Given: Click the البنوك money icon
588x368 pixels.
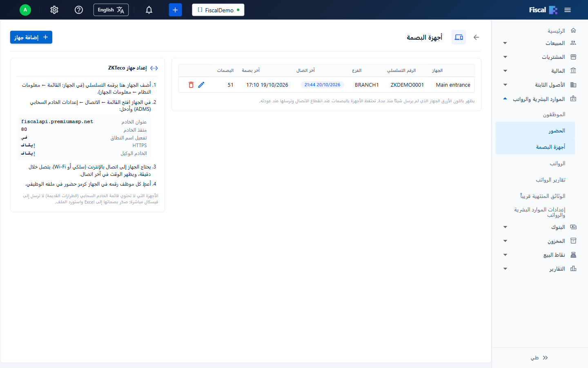Looking at the screenshot, I should click(x=573, y=227).
